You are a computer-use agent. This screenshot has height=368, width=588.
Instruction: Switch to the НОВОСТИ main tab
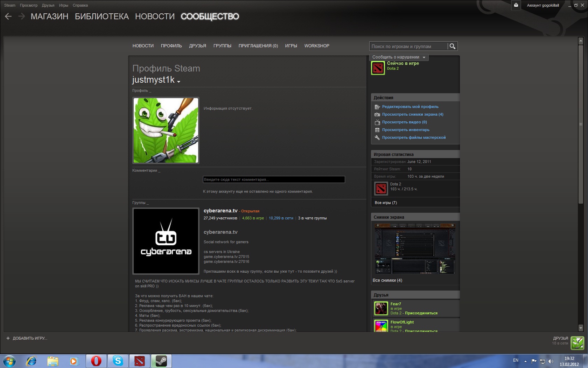(x=155, y=16)
